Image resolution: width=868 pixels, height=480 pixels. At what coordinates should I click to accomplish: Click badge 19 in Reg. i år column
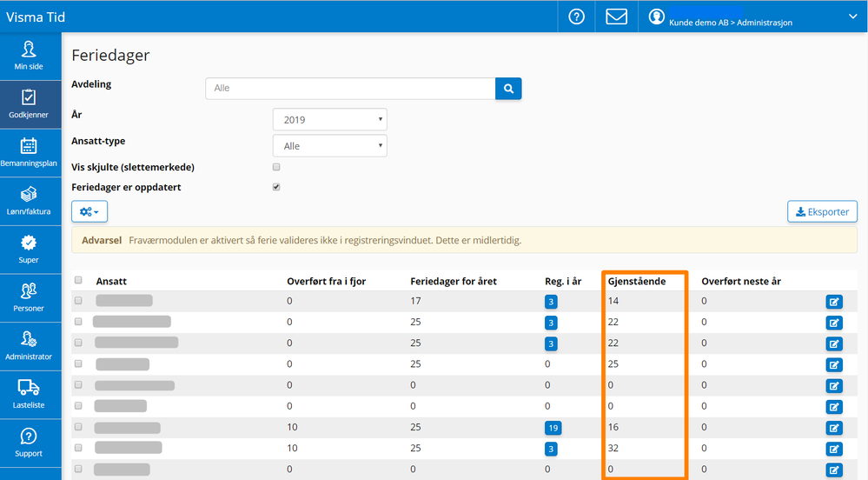[552, 428]
